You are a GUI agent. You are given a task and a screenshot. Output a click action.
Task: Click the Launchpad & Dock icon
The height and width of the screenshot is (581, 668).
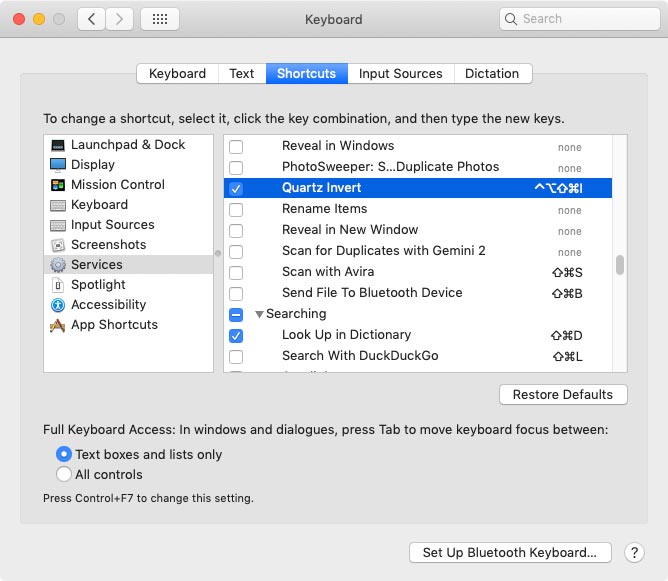coord(58,145)
